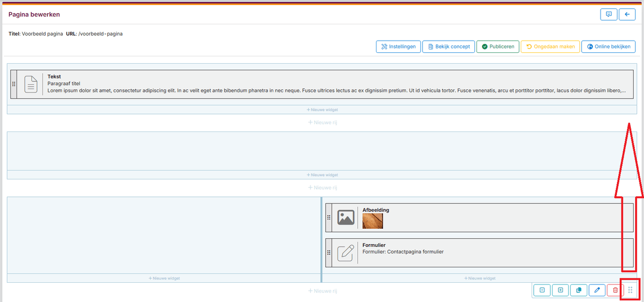Add Nieuwe rij beneath the empty full-width row
The width and height of the screenshot is (644, 302).
323,188
